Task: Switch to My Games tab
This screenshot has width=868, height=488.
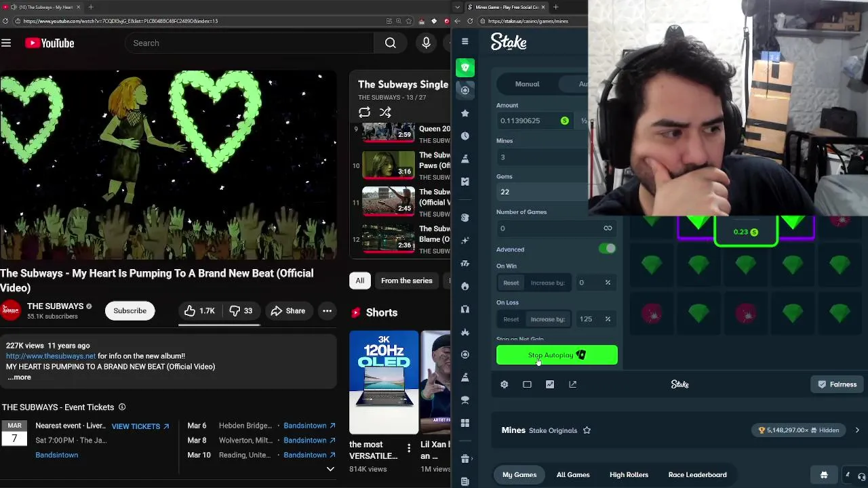Action: [519, 475]
